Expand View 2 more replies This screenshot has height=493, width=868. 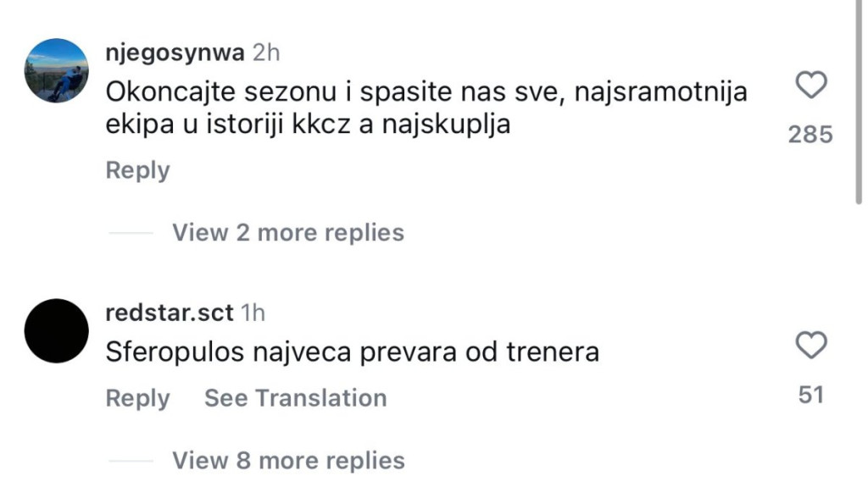288,232
